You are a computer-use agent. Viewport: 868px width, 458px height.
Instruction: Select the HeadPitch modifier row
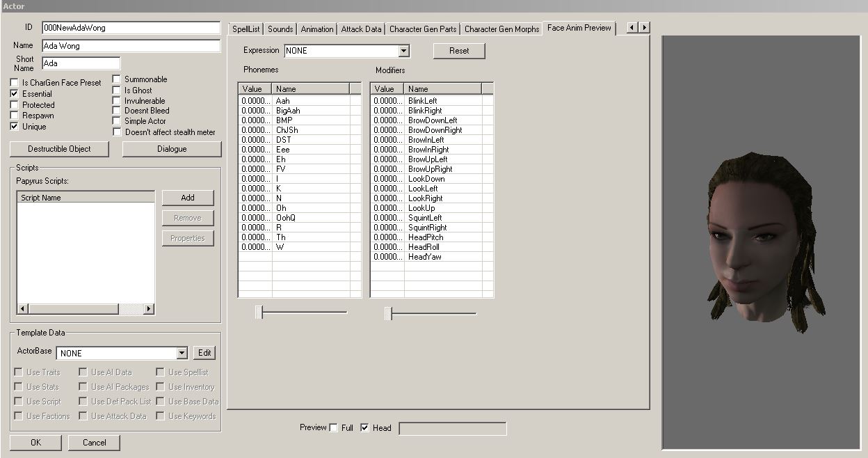point(432,237)
